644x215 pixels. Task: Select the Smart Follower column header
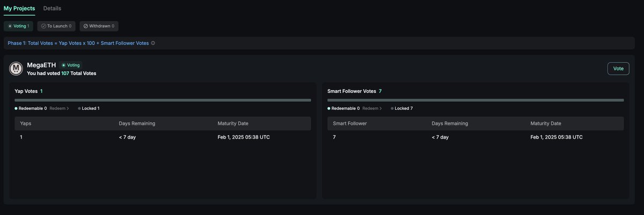click(x=350, y=123)
